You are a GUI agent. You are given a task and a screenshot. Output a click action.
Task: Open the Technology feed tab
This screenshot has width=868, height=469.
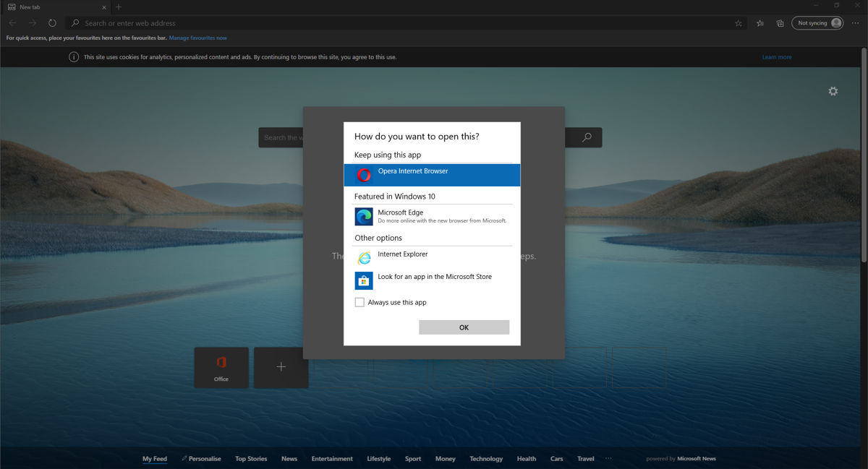485,459
